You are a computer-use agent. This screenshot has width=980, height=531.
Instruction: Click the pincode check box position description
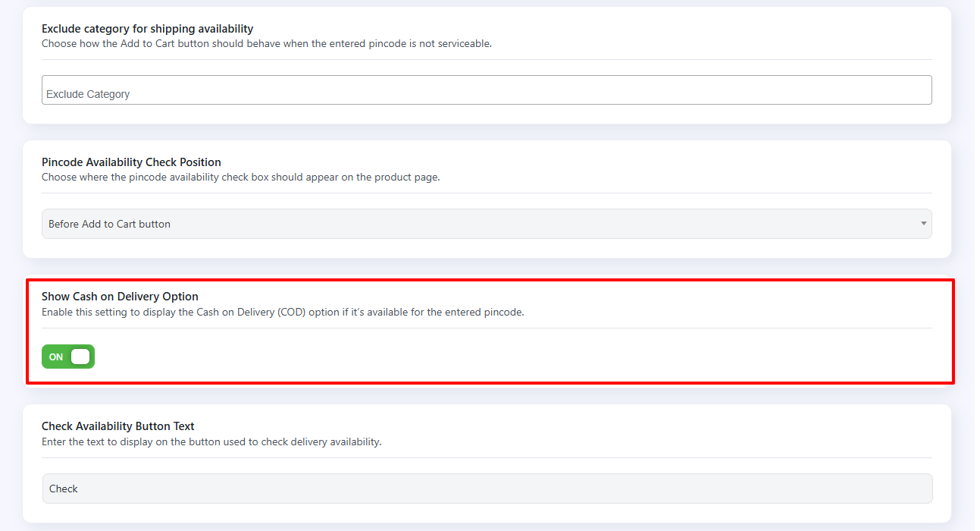[x=240, y=178]
